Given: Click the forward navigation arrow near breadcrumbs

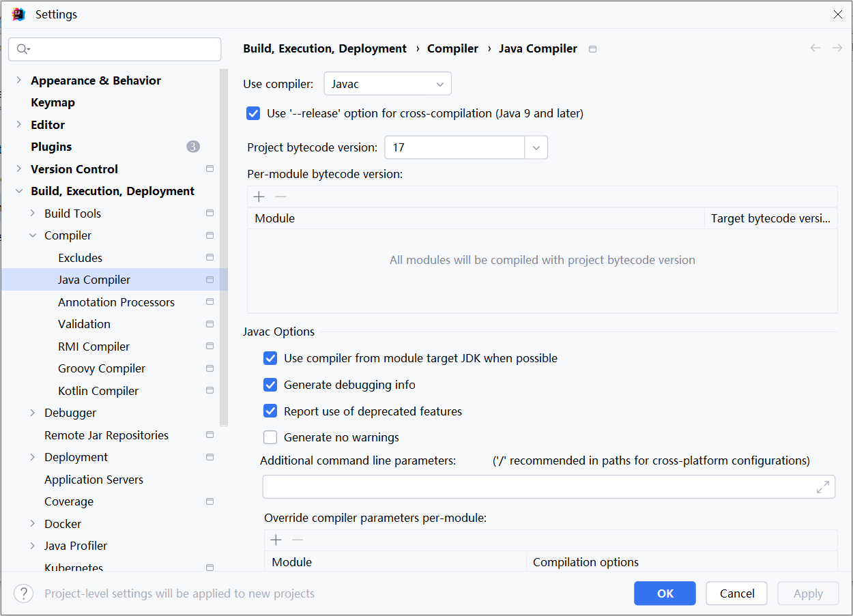Looking at the screenshot, I should point(837,48).
